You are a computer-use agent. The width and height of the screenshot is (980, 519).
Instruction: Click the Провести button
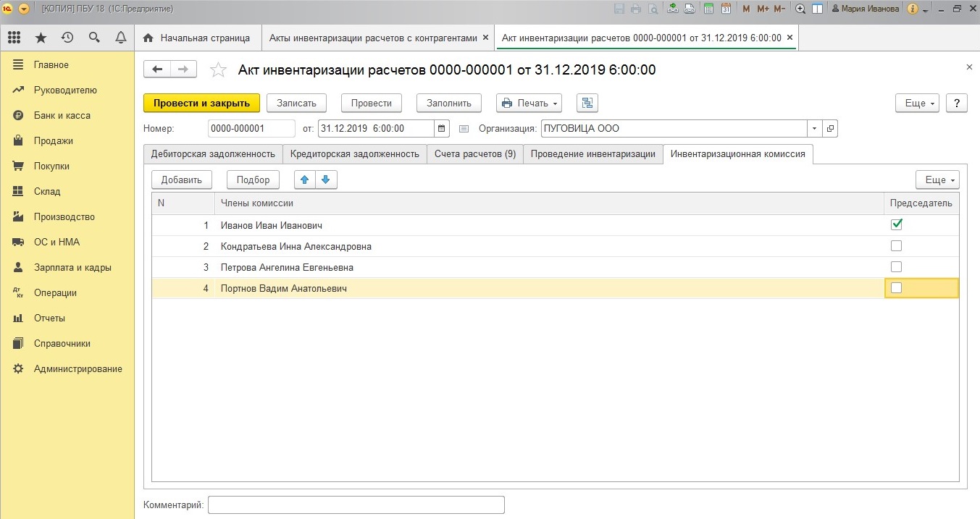[372, 103]
